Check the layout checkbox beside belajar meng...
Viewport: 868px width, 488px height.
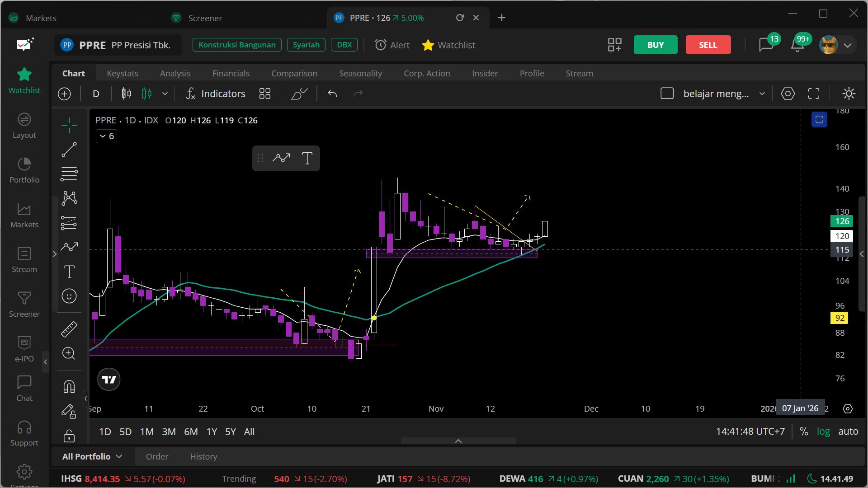point(667,94)
